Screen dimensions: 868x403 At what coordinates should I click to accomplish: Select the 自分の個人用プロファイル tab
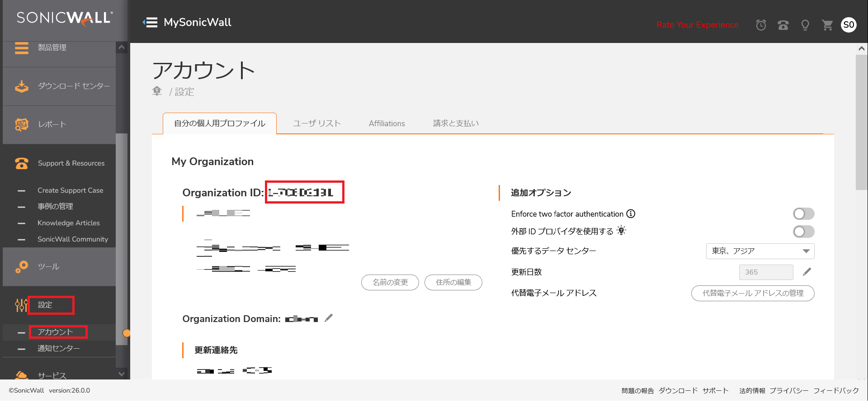click(x=220, y=123)
